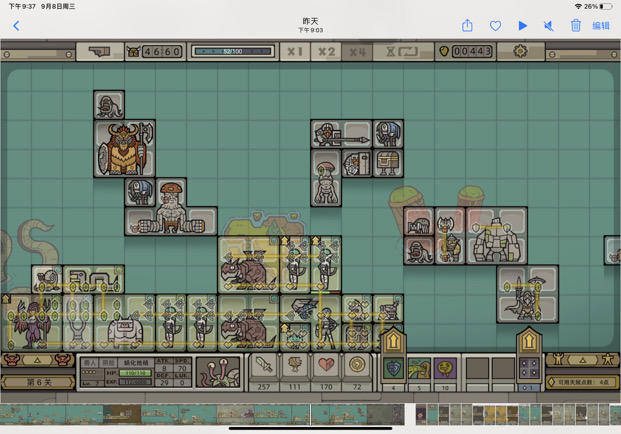Expand the up-arrow banner above the dice slot
Screen dimensions: 621x434
coord(529,341)
